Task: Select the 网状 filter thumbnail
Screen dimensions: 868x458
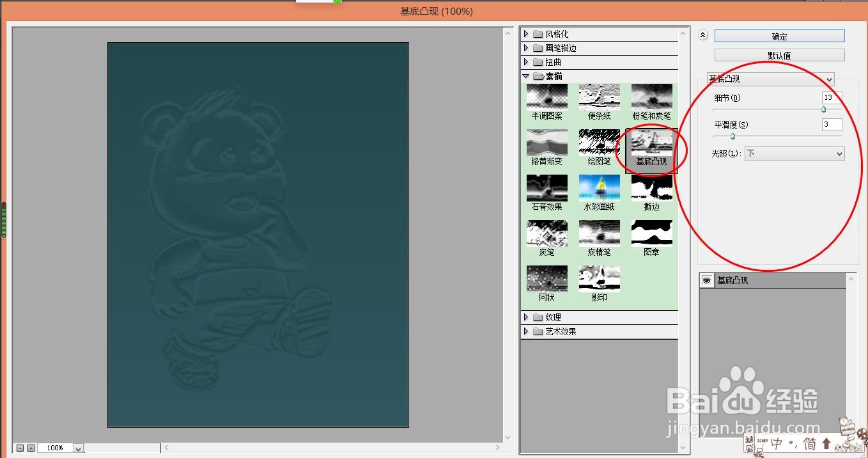Action: tap(546, 278)
